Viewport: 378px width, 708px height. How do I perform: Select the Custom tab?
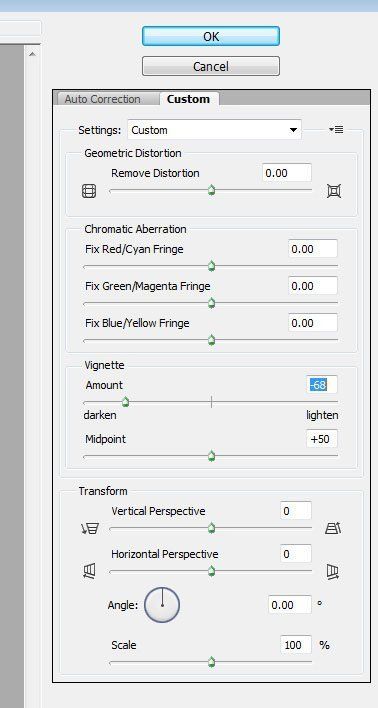(x=188, y=99)
